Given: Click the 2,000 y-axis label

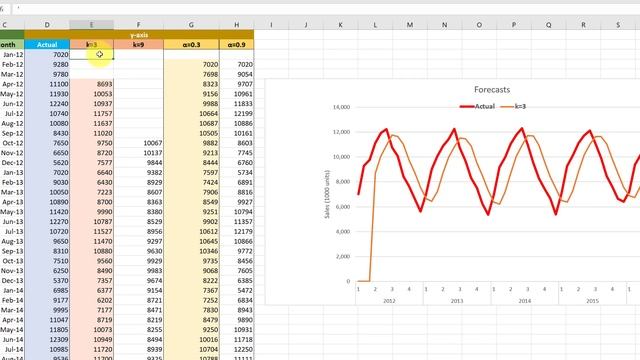Looking at the screenshot, I should pyautogui.click(x=343, y=256).
